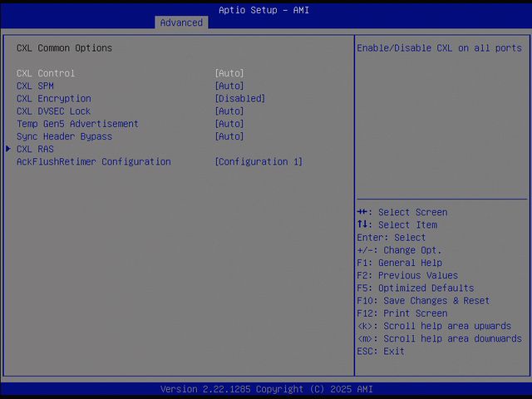Open Sync Header Bypass [Auto] value

[229, 136]
